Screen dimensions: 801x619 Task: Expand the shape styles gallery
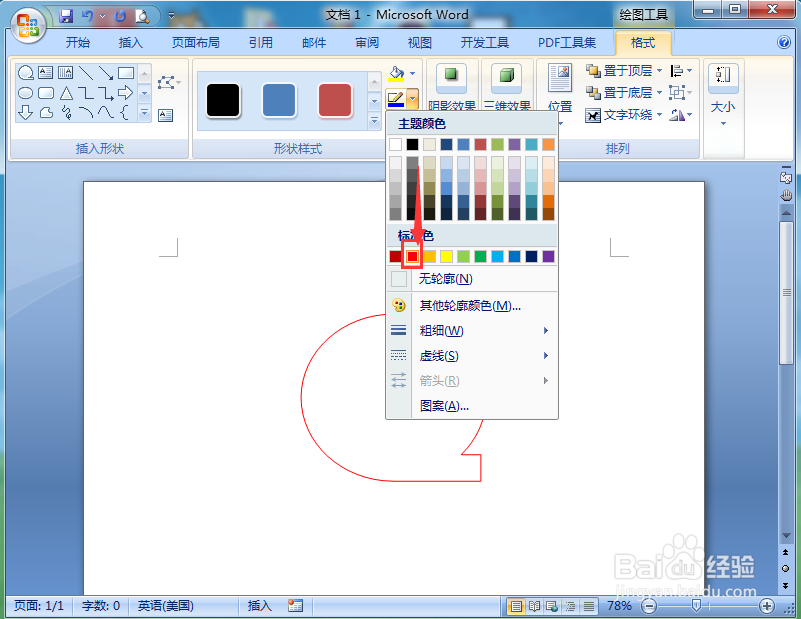click(374, 121)
